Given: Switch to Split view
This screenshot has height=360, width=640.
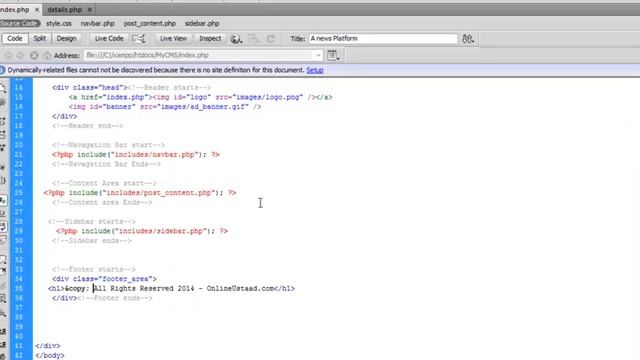Looking at the screenshot, I should (40, 39).
